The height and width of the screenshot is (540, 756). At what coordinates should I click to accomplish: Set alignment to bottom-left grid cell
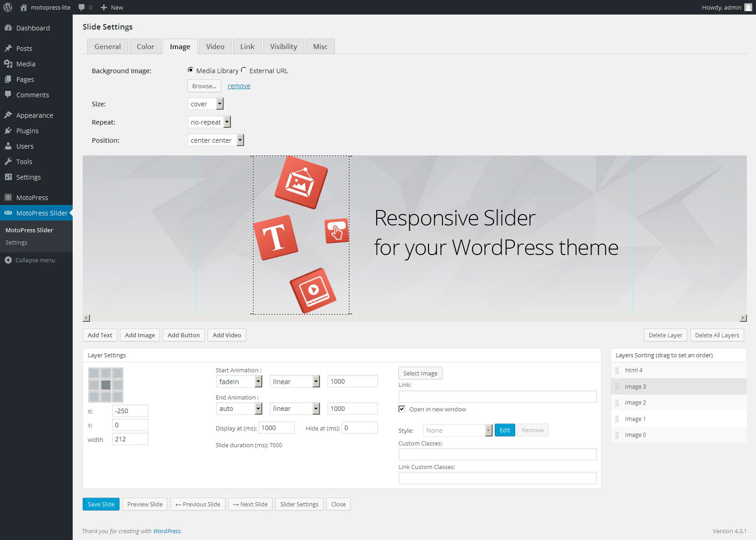[94, 397]
